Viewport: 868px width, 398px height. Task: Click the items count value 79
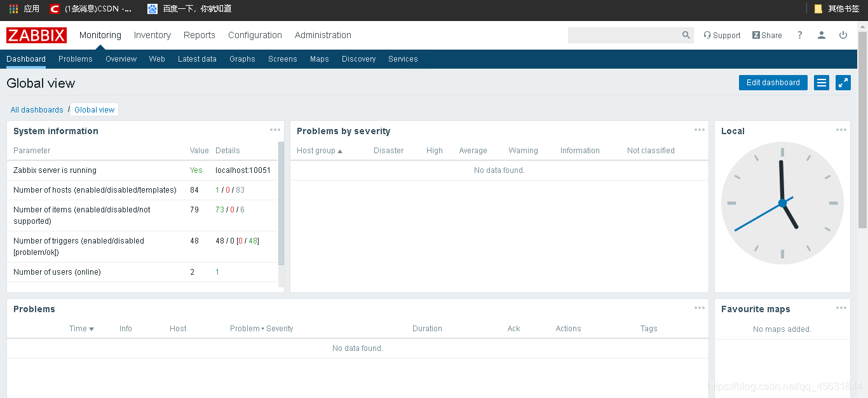click(194, 210)
